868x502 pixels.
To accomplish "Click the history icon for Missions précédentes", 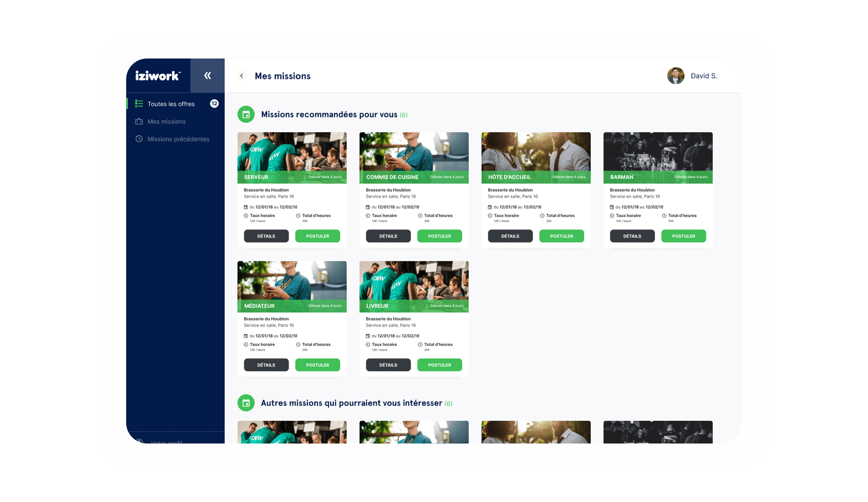I will pyautogui.click(x=139, y=139).
